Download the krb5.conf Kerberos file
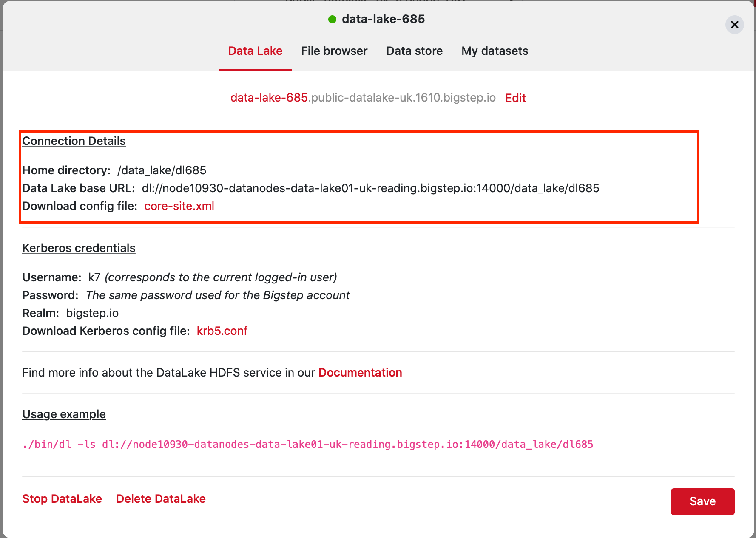Image resolution: width=756 pixels, height=538 pixels. pyautogui.click(x=222, y=331)
